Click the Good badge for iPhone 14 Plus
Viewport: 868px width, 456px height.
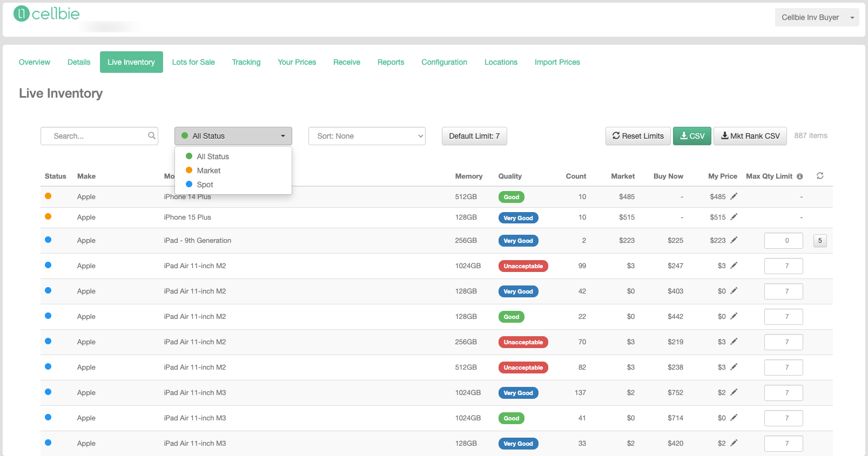click(512, 197)
